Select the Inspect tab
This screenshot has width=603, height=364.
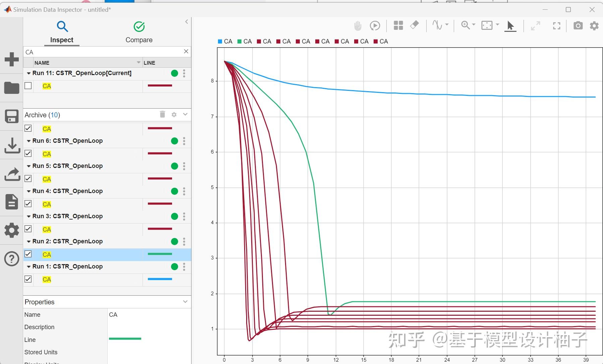[x=62, y=32]
